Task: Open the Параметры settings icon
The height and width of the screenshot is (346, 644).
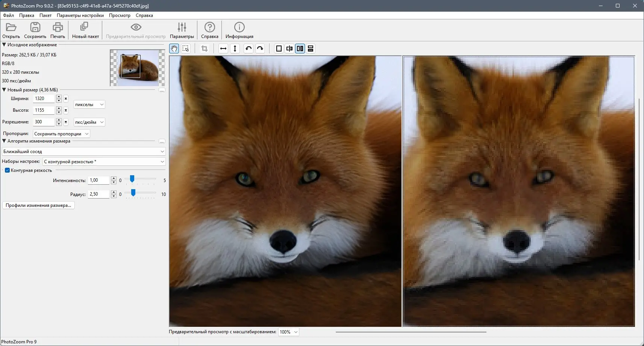Action: coord(182,30)
